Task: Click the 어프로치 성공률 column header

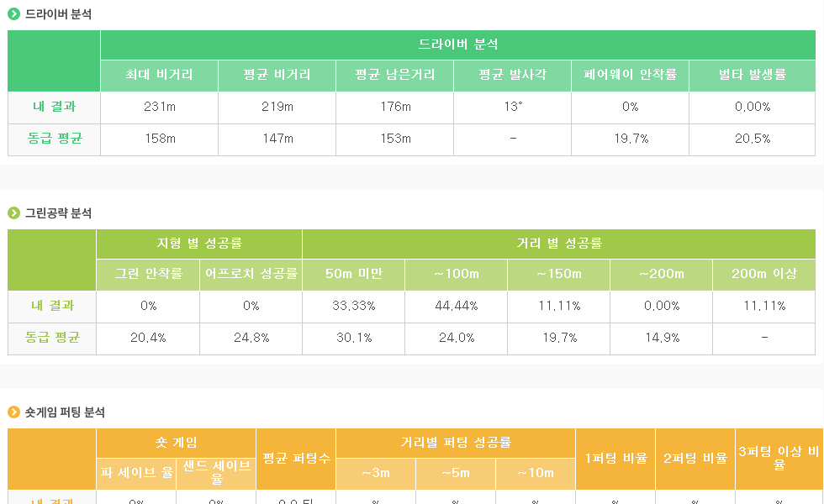Action: [251, 275]
